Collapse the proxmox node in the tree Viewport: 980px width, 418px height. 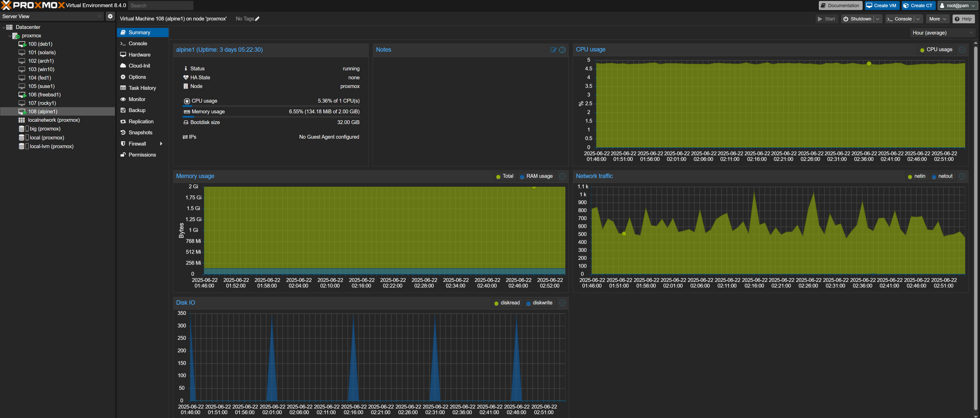[x=10, y=36]
